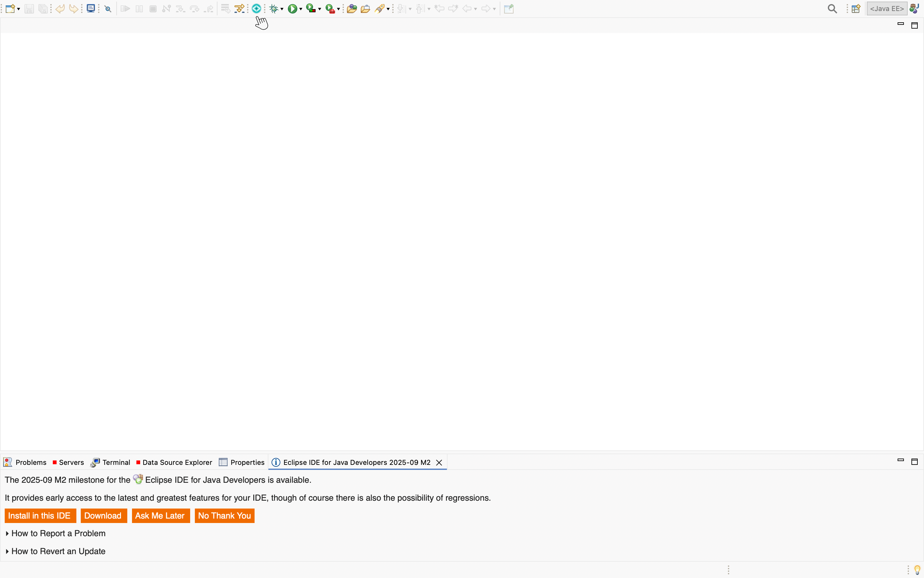Click the New wizard icon

(x=10, y=8)
